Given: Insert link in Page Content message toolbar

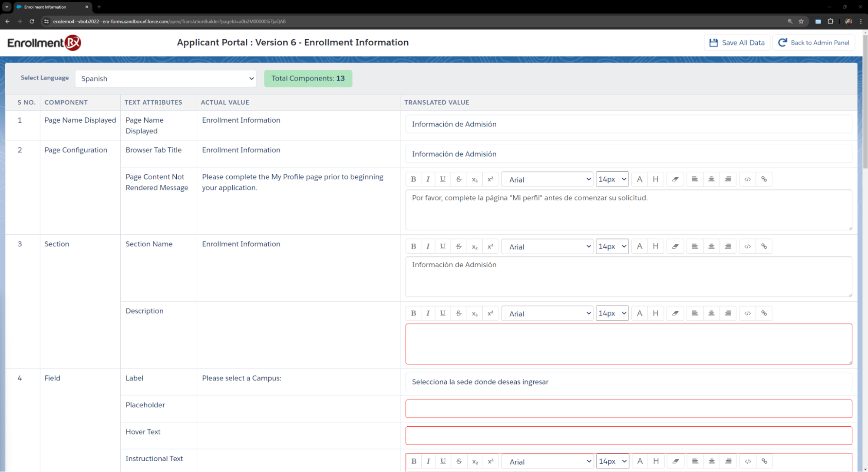Looking at the screenshot, I should click(764, 179).
